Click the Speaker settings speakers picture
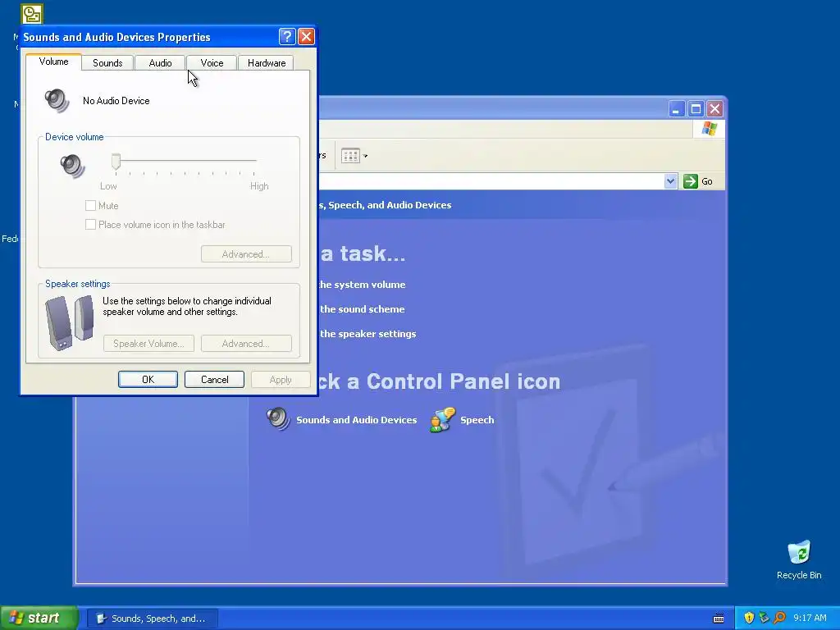This screenshot has height=630, width=840. tap(69, 323)
